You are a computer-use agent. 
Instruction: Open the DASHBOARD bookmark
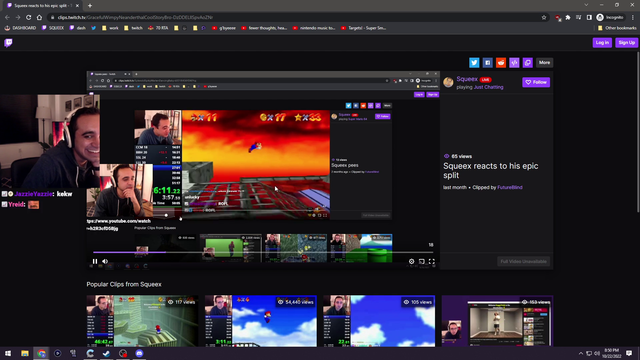(20, 28)
